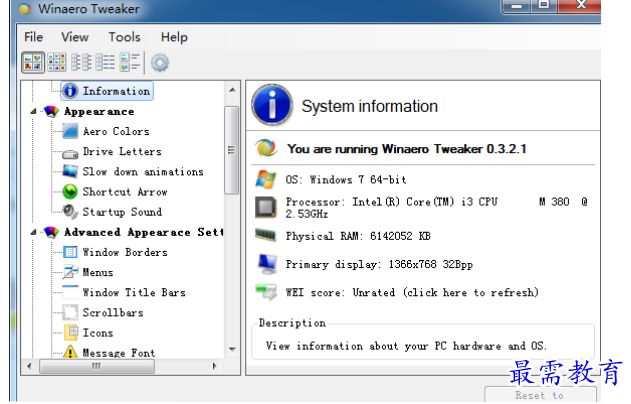Viewport: 631px width, 404px height.
Task: Select Startup Sound in the sidebar
Action: pos(121,211)
